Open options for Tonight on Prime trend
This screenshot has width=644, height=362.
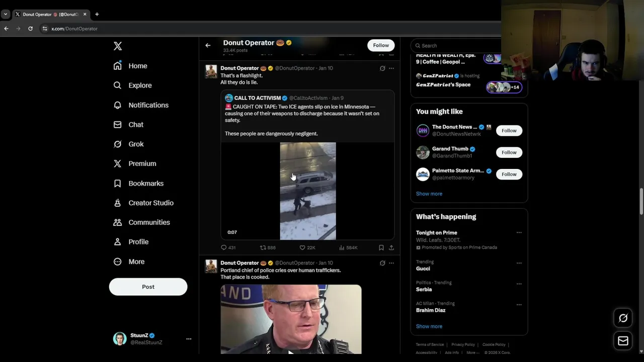coord(519,233)
